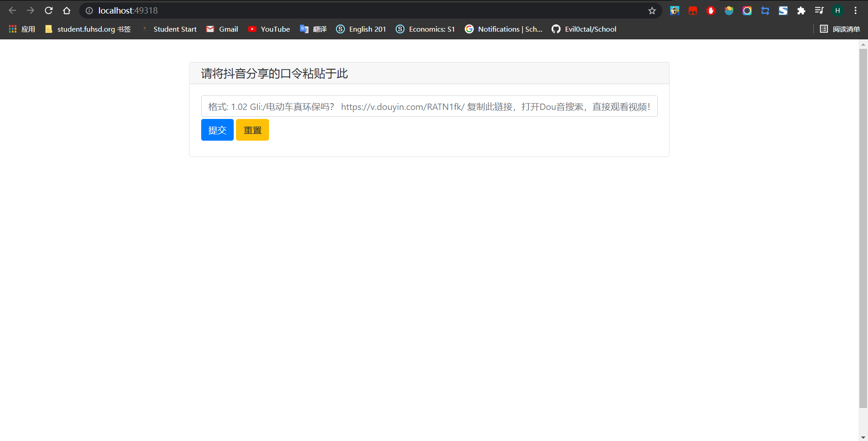Click the blue S extension icon
Image resolution: width=868 pixels, height=441 pixels.
pyautogui.click(x=783, y=10)
